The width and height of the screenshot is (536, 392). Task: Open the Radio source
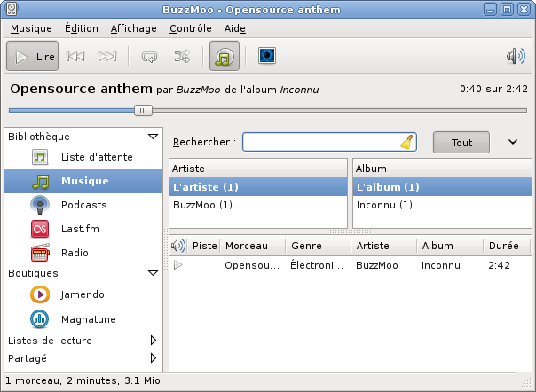point(83,253)
